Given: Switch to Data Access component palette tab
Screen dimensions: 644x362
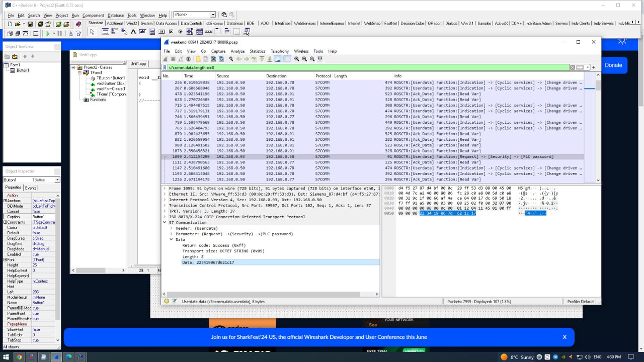Looking at the screenshot, I should point(167,23).
